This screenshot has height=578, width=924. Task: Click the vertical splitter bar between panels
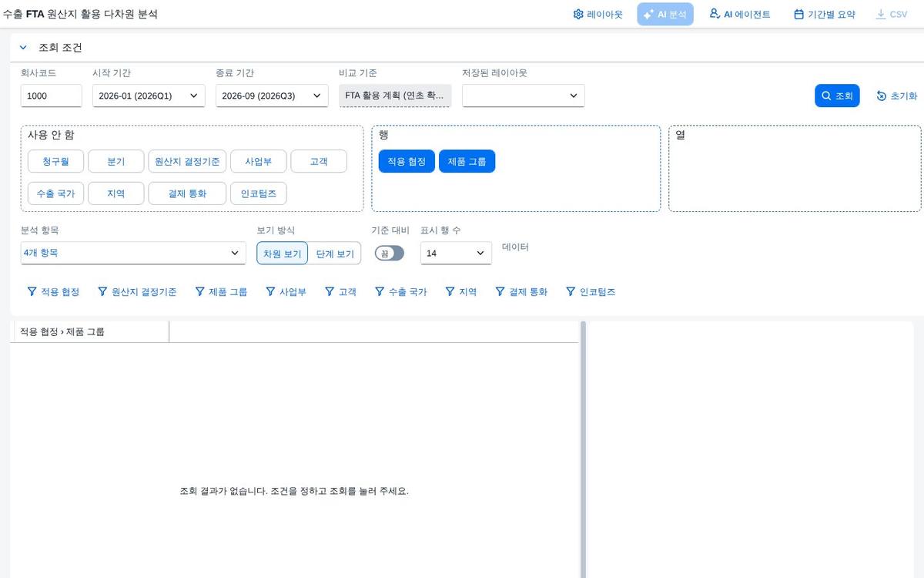tap(583, 449)
